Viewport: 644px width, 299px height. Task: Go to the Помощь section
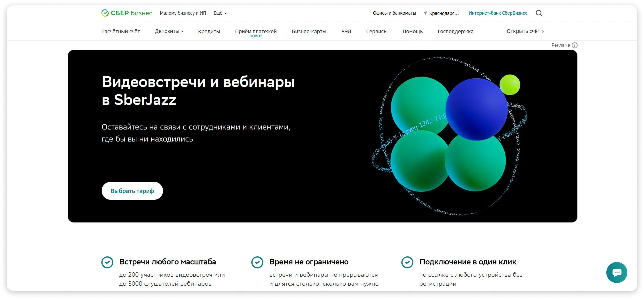pyautogui.click(x=413, y=31)
